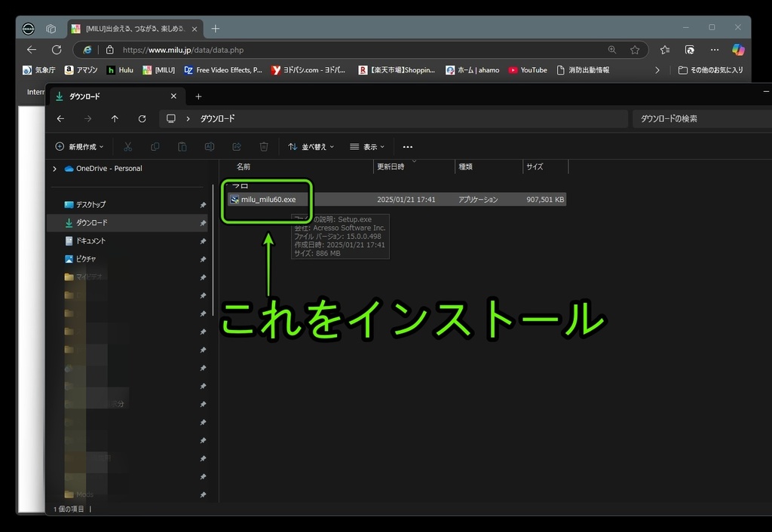Image resolution: width=772 pixels, height=532 pixels.
Task: Open ピクチャ in the sidebar
Action: (80, 259)
